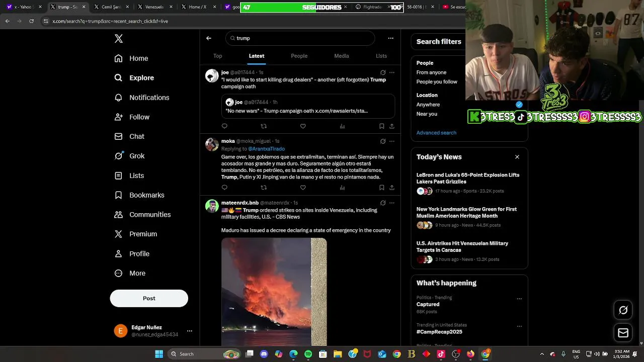Screen dimensions: 644x362
Task: Click the search field containing trump
Action: click(x=300, y=38)
